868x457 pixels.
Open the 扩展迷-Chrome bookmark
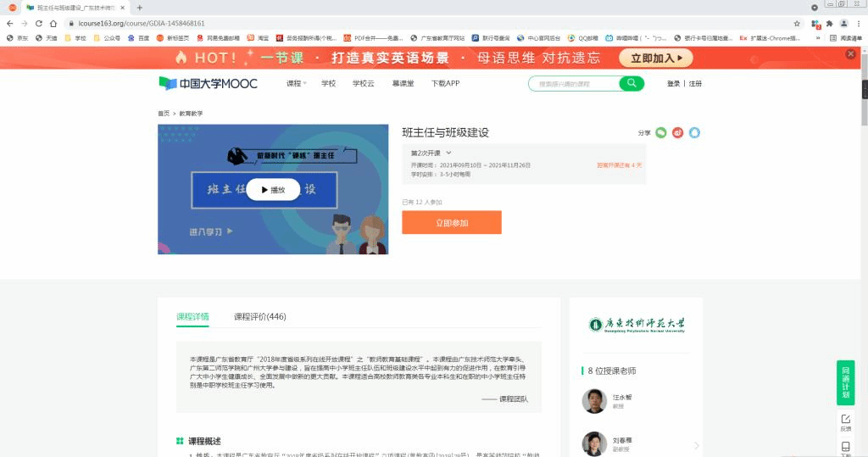[x=770, y=38]
